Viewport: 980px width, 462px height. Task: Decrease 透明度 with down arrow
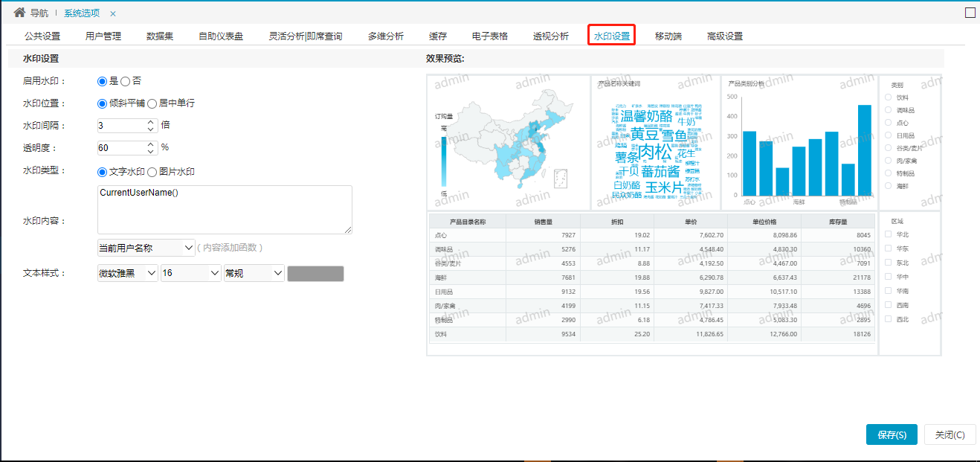coord(151,152)
